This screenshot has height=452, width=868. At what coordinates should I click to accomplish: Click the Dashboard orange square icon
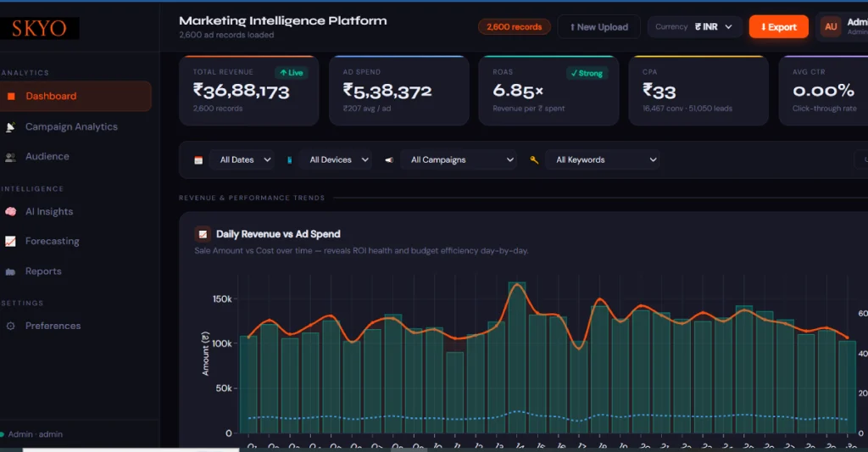click(10, 97)
